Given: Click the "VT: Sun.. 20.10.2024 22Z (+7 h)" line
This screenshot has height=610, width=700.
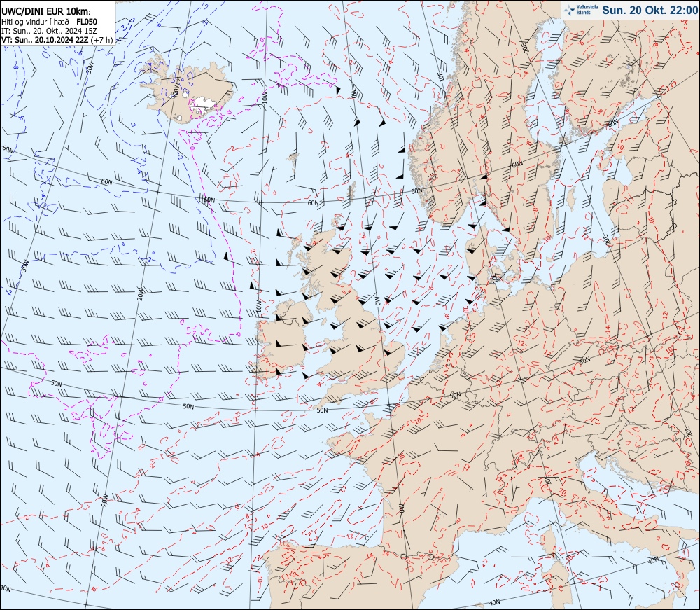Looking at the screenshot, I should coord(57,40).
